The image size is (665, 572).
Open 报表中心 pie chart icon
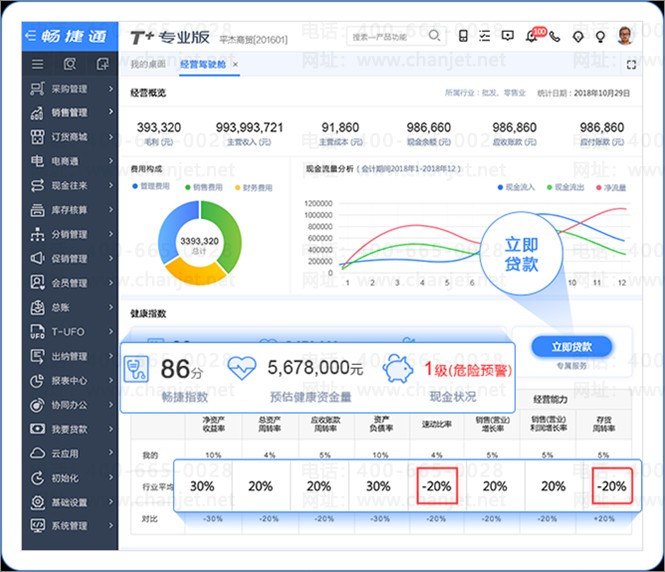point(37,381)
